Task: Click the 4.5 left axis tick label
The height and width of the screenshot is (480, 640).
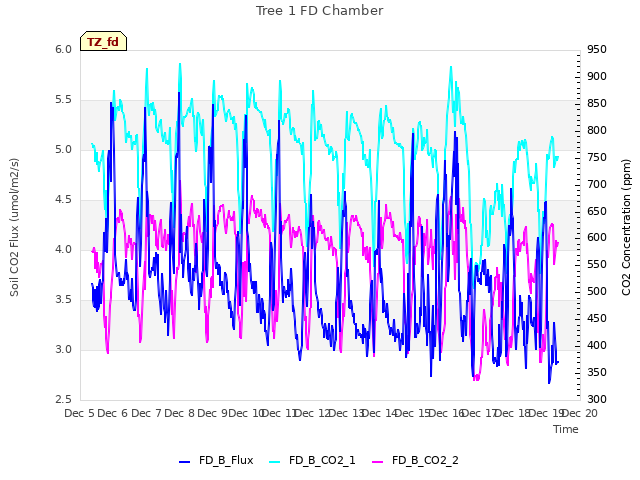Action: pos(63,200)
